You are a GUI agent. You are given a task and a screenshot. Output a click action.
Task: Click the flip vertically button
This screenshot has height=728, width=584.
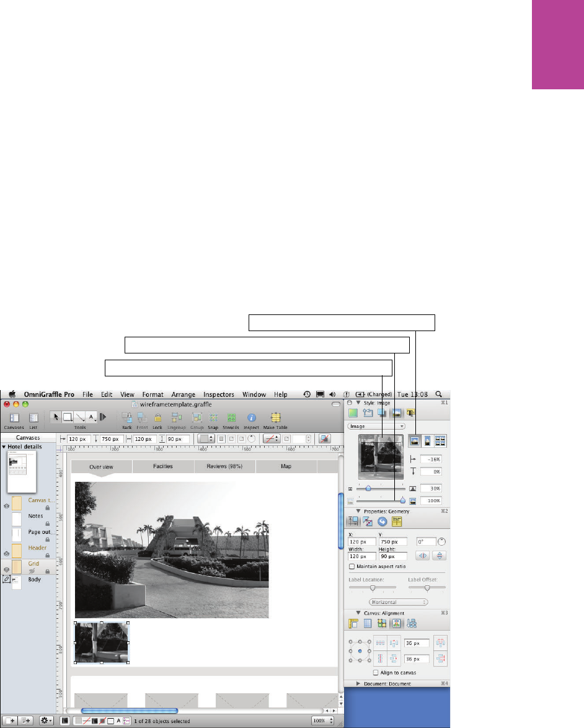tap(440, 555)
